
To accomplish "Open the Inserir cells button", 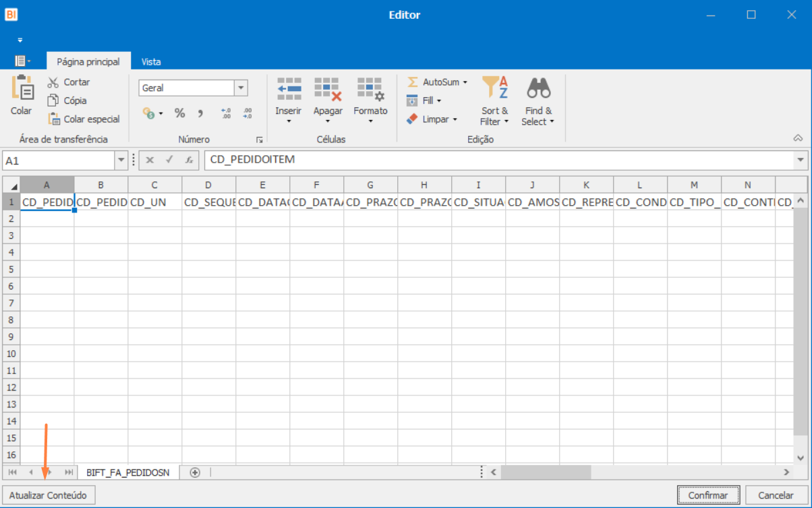I will coord(289,100).
